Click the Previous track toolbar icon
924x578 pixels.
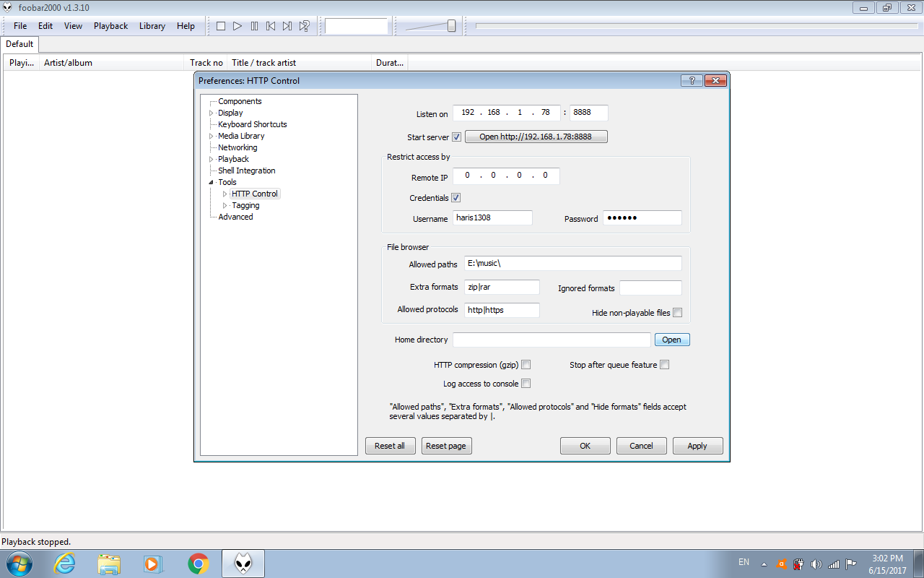pyautogui.click(x=271, y=26)
